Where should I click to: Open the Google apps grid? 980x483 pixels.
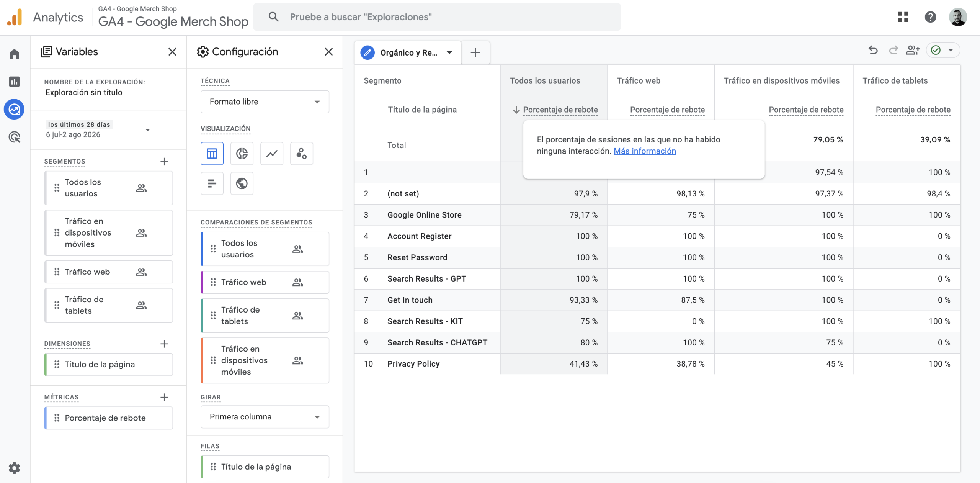point(903,17)
